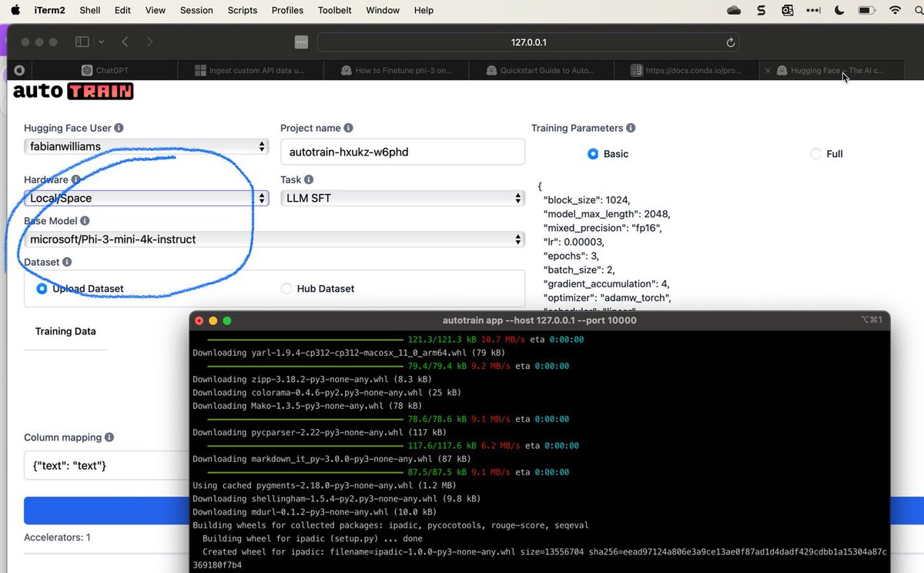Open the Window menu in menu bar
The height and width of the screenshot is (573, 924).
click(x=383, y=10)
